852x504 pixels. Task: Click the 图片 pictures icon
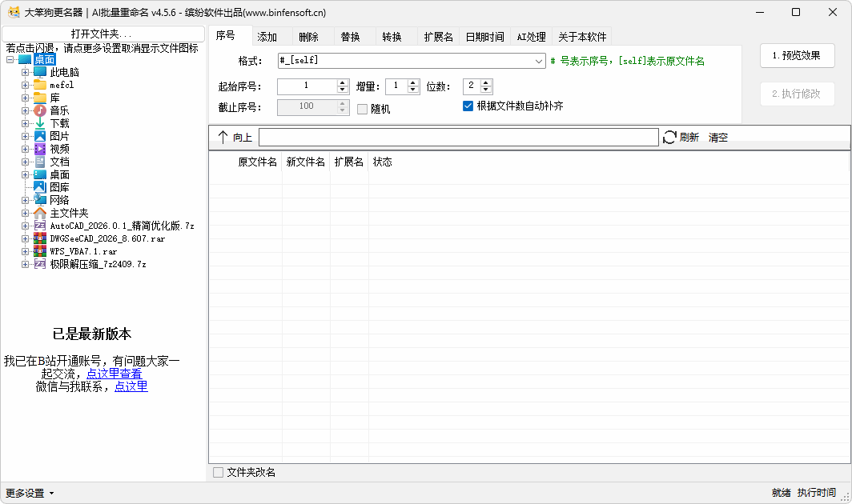point(40,136)
